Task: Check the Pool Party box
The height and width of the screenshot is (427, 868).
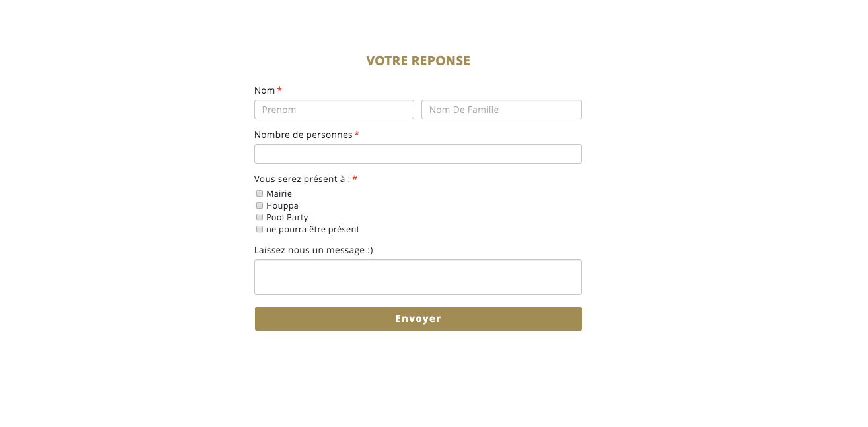Action: (260, 217)
